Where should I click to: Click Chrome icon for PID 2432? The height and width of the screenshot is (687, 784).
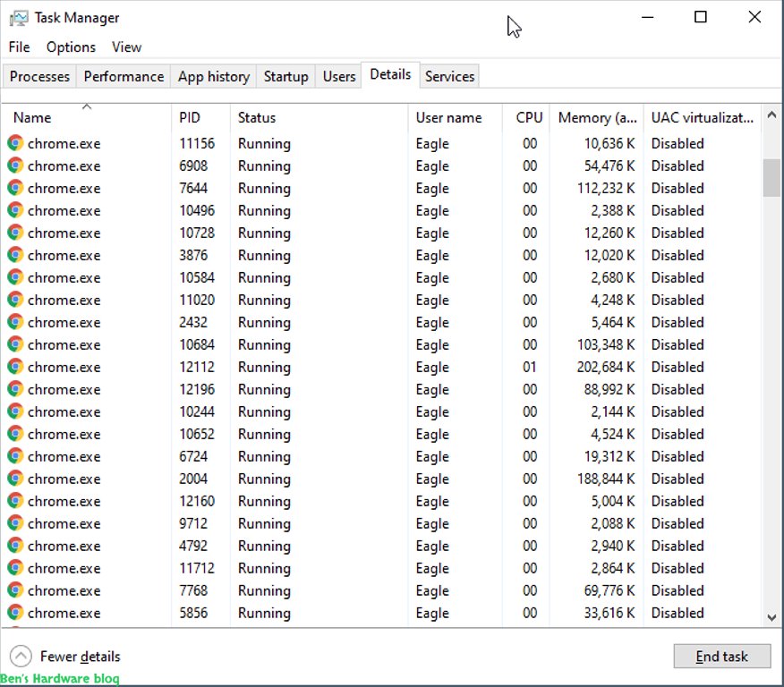point(15,322)
